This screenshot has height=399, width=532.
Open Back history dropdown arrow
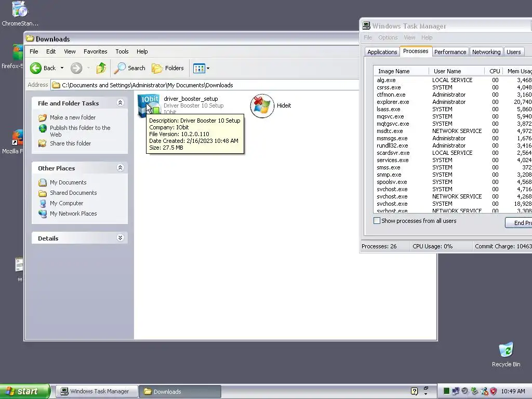[x=62, y=68]
